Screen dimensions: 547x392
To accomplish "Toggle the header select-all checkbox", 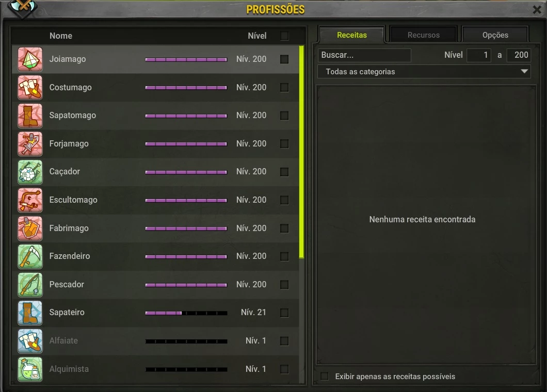I will pyautogui.click(x=284, y=36).
